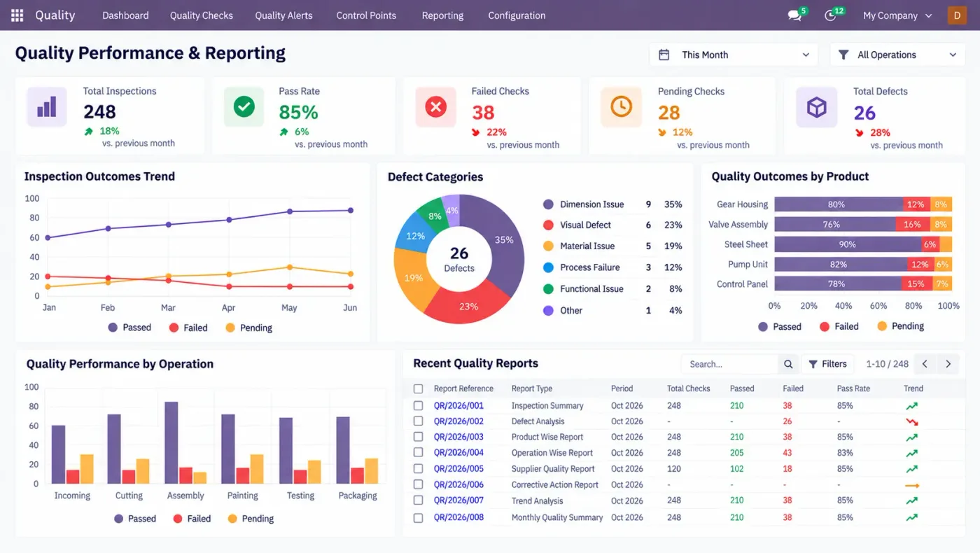This screenshot has height=553, width=980.
Task: Click the search magnifier icon in Recent Quality Reports
Action: [x=788, y=364]
